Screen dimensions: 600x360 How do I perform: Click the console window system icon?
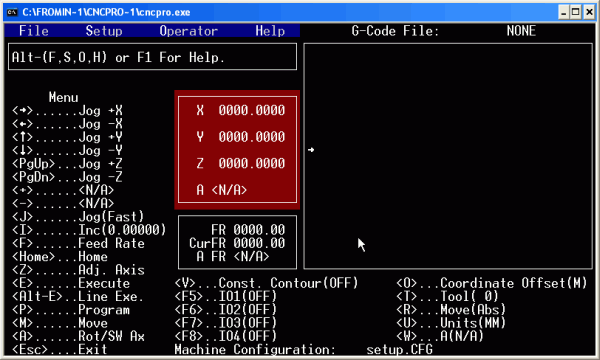pyautogui.click(x=12, y=12)
